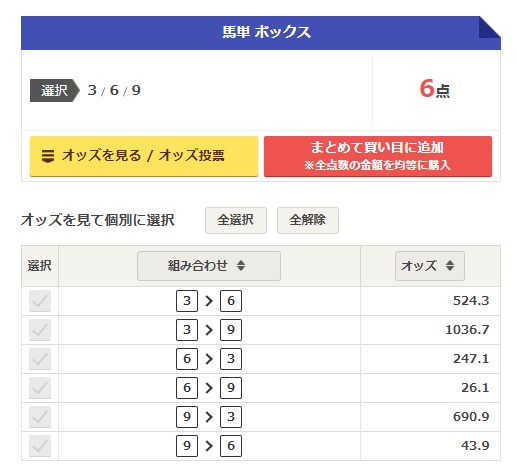Click the arrow chevron in the 6>3 row
The image size is (517, 475).
[x=209, y=359]
